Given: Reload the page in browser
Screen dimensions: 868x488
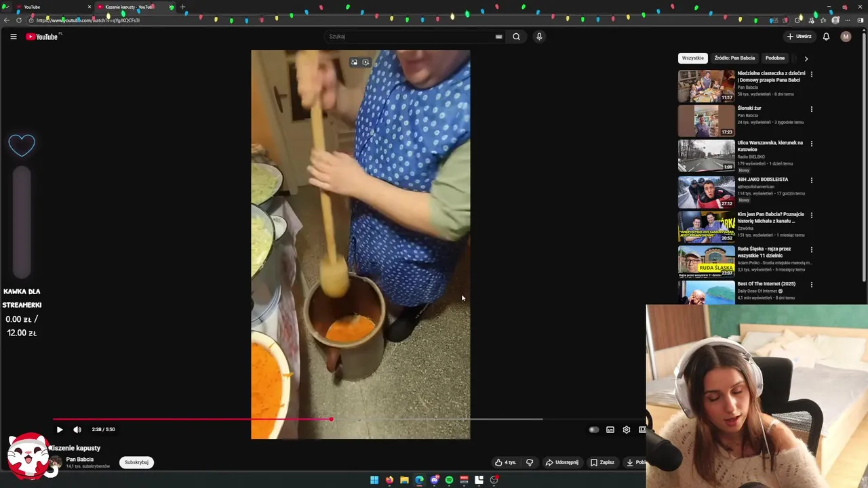Looking at the screenshot, I should tap(19, 20).
